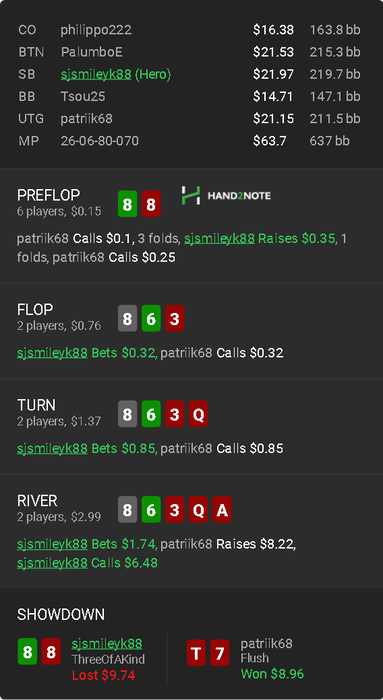
Task: Click the sjsmileyk88 link in the turn action
Action: point(52,449)
